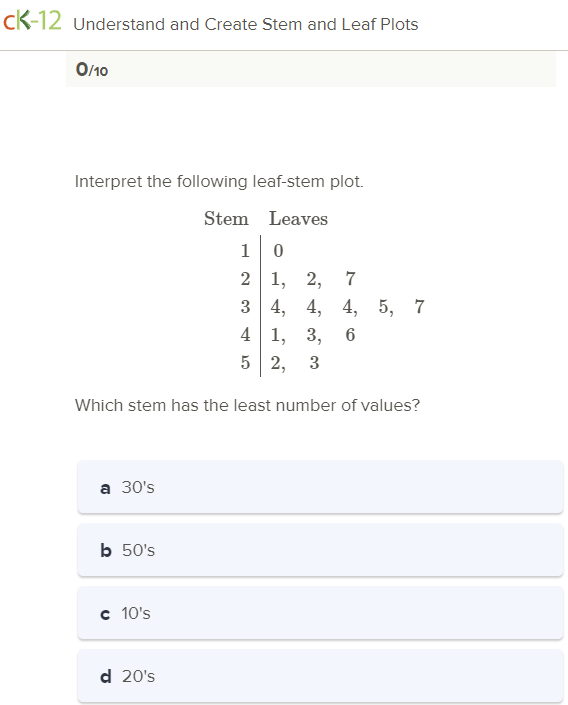Click stem value 3 in the plot

click(245, 307)
